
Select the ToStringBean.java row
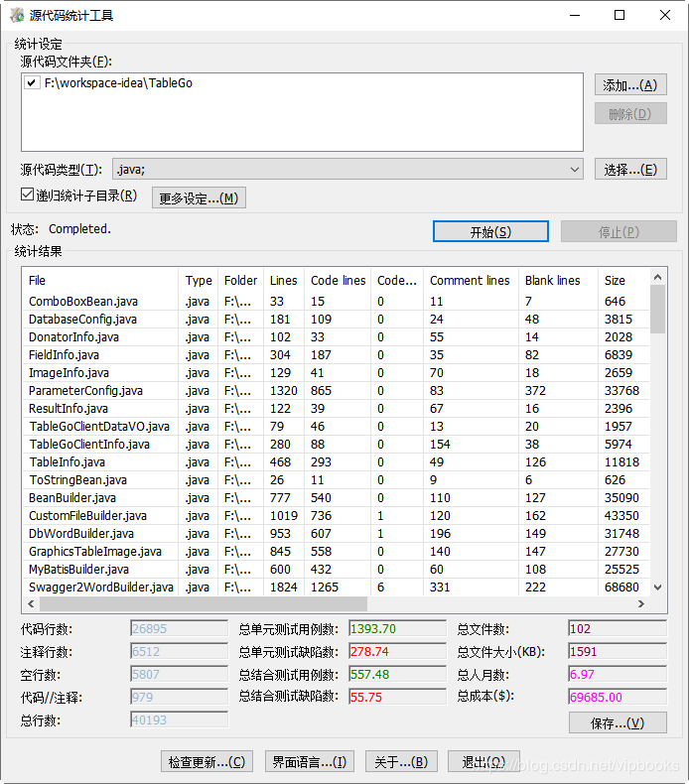[336, 480]
